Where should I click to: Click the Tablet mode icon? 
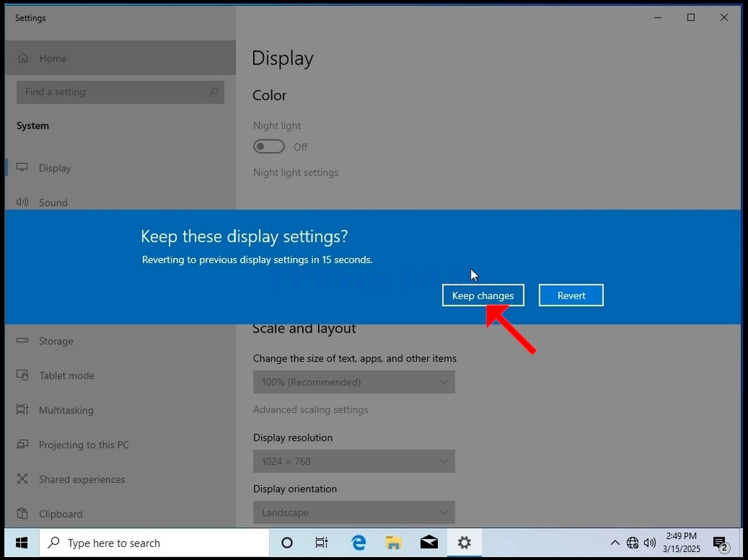pos(23,375)
